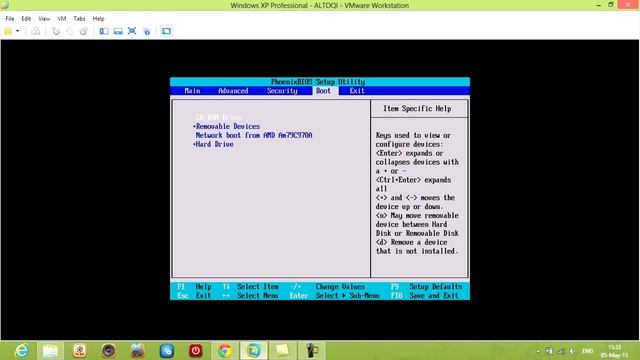Click the Item Specific Help heading

pyautogui.click(x=417, y=109)
